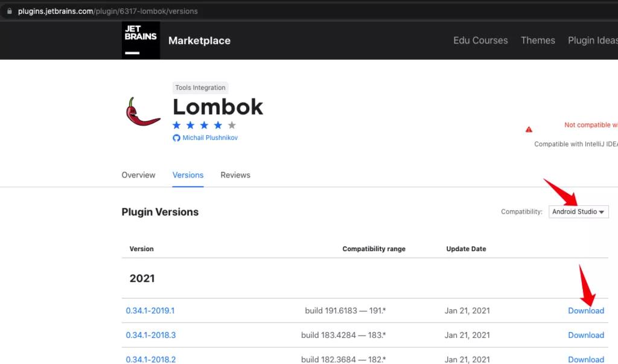Click the JetBrains logo
Viewport: 618px width, 364px height.
141,40
